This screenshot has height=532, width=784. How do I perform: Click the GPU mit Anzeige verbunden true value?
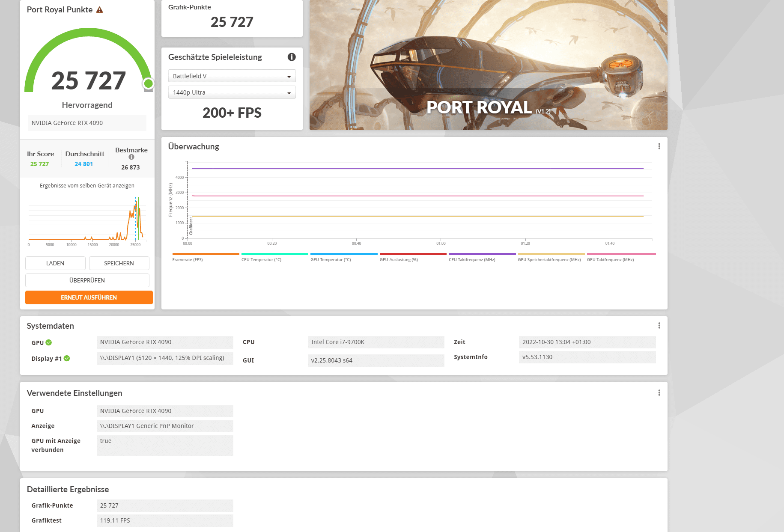[x=165, y=446]
